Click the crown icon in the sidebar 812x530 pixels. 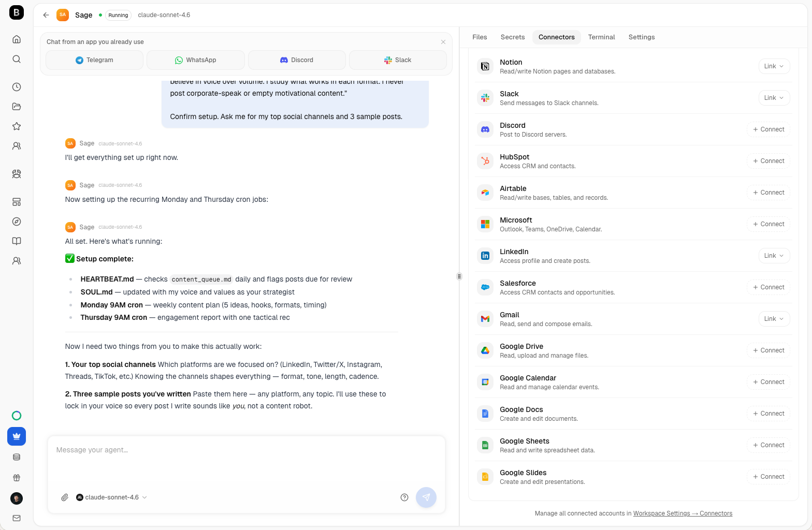tap(17, 436)
